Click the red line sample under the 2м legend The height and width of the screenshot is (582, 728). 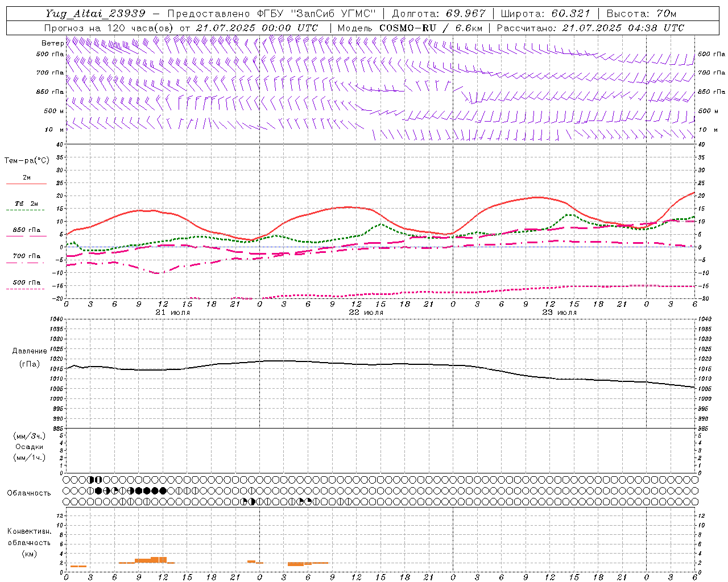[x=26, y=184]
